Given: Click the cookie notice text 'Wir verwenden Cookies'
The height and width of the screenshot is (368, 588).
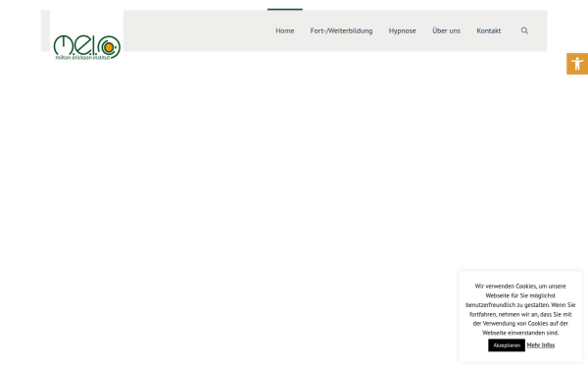Looking at the screenshot, I should click(x=506, y=287).
